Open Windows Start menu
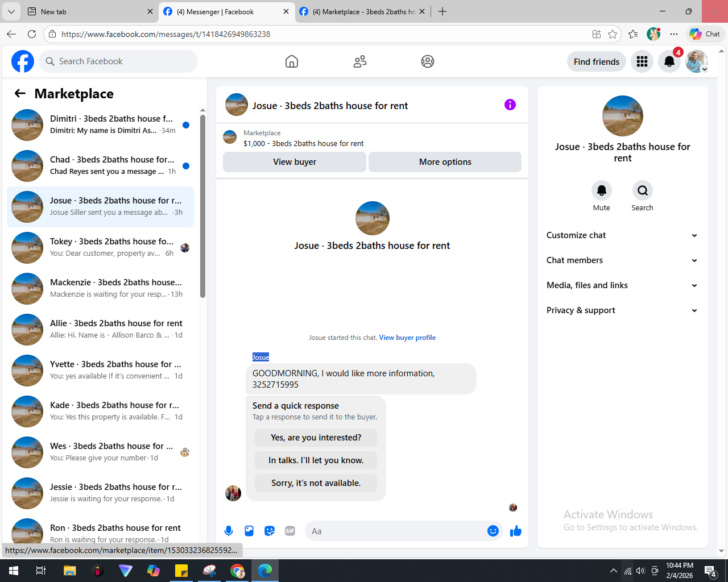This screenshot has height=582, width=728. (x=14, y=571)
